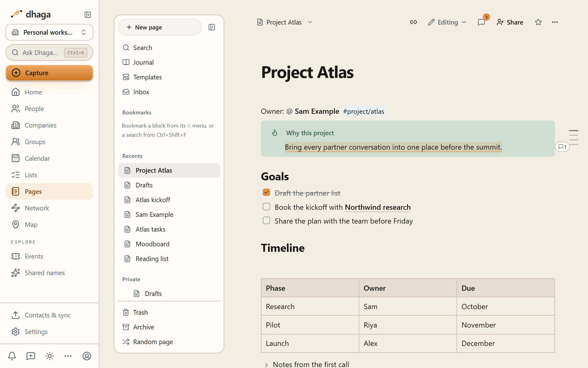Click the callout flame icon
The image size is (588, 368).
click(x=275, y=133)
